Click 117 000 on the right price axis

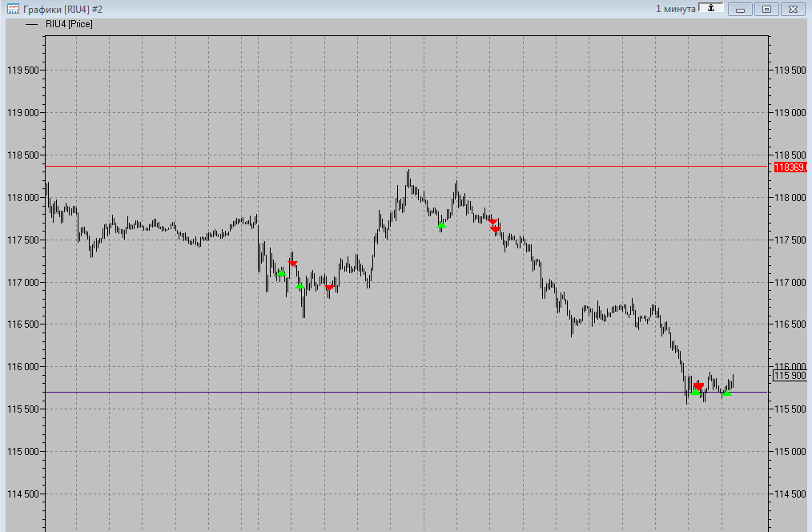click(x=790, y=282)
